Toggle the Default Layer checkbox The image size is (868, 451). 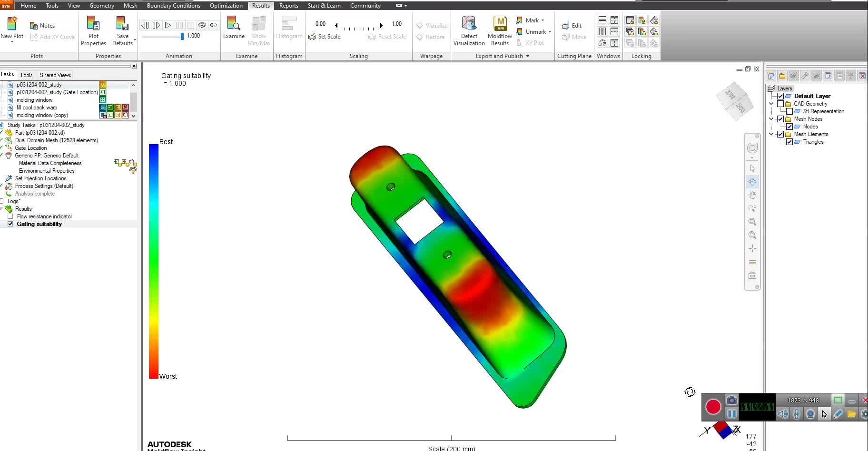(780, 96)
